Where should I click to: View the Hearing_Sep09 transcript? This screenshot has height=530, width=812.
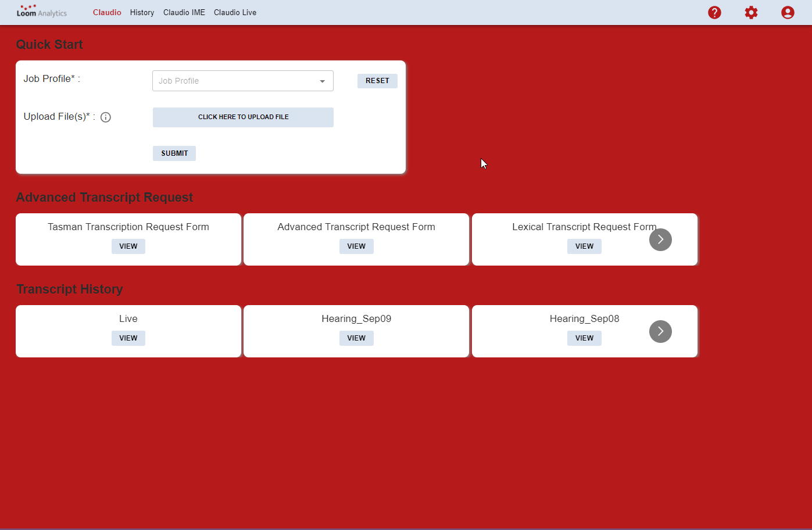(x=356, y=338)
